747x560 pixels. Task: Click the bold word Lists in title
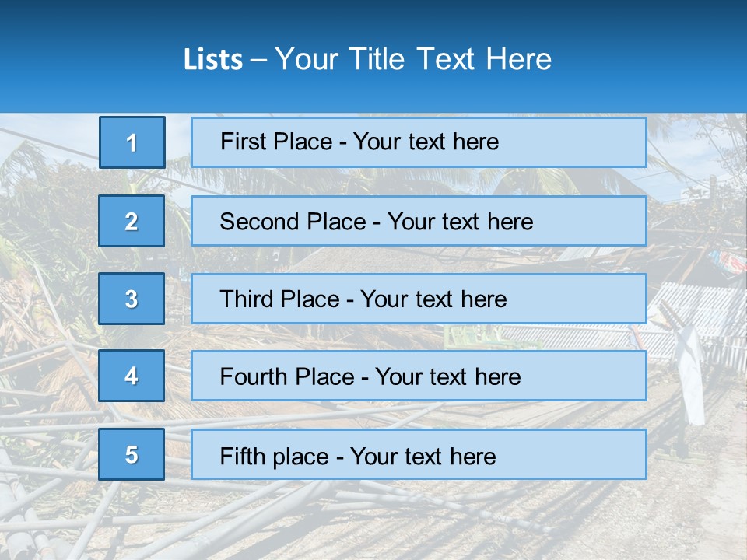click(x=213, y=59)
